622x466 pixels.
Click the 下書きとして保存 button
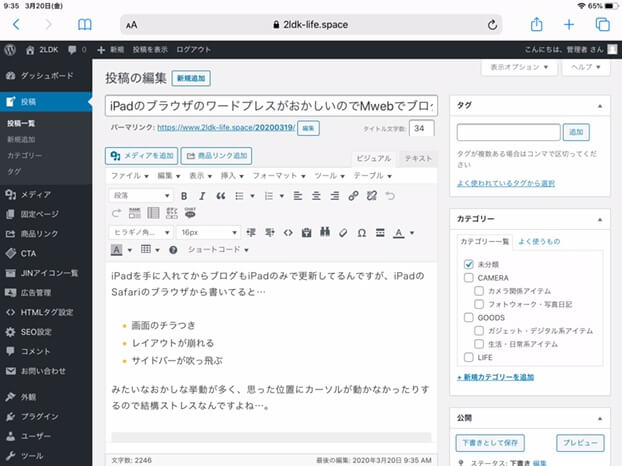488,441
